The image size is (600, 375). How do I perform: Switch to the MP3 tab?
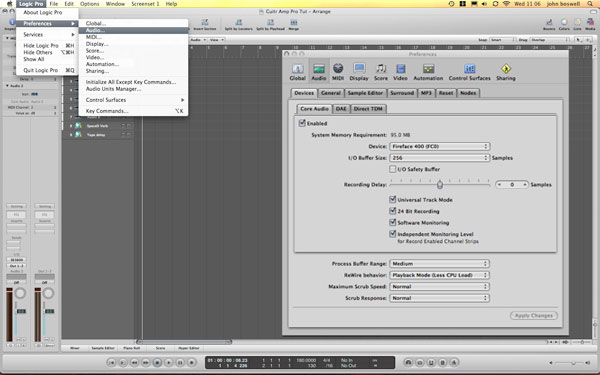pos(426,93)
